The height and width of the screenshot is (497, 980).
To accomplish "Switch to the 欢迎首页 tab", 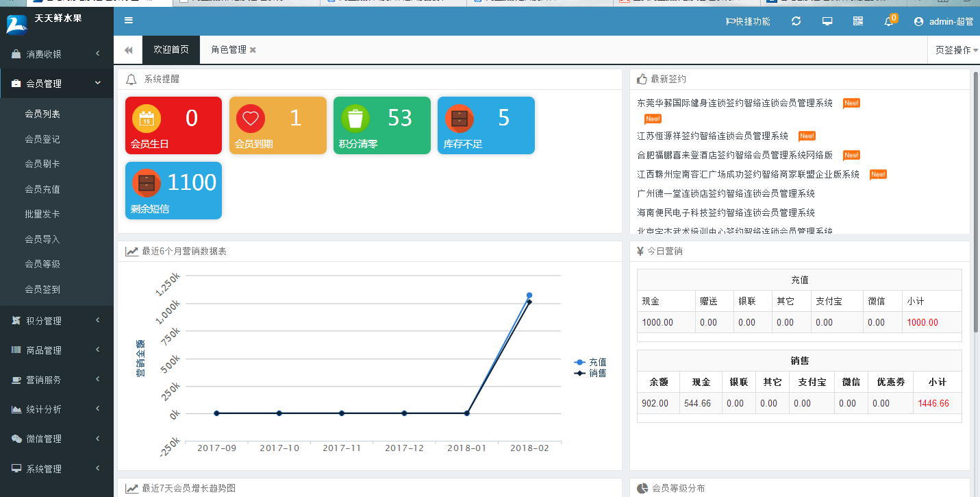I will (171, 49).
